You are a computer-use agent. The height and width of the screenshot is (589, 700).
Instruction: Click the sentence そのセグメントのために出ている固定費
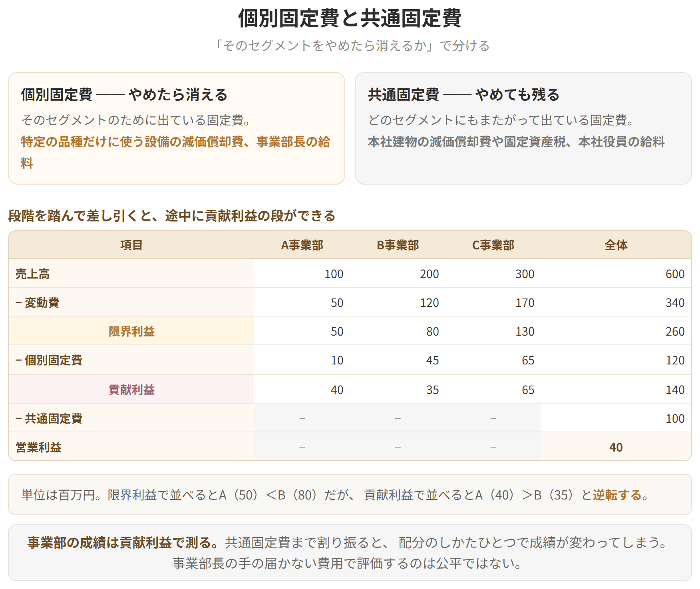pos(136,120)
